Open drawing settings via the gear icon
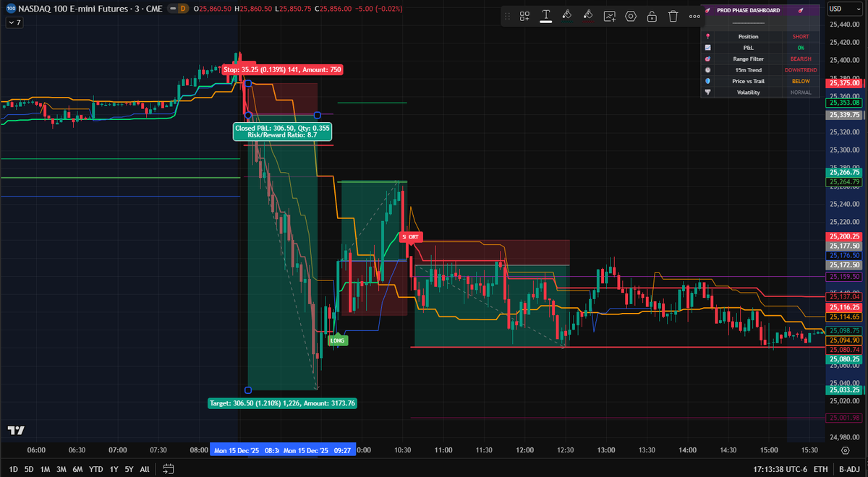This screenshot has height=477, width=868. pyautogui.click(x=630, y=15)
